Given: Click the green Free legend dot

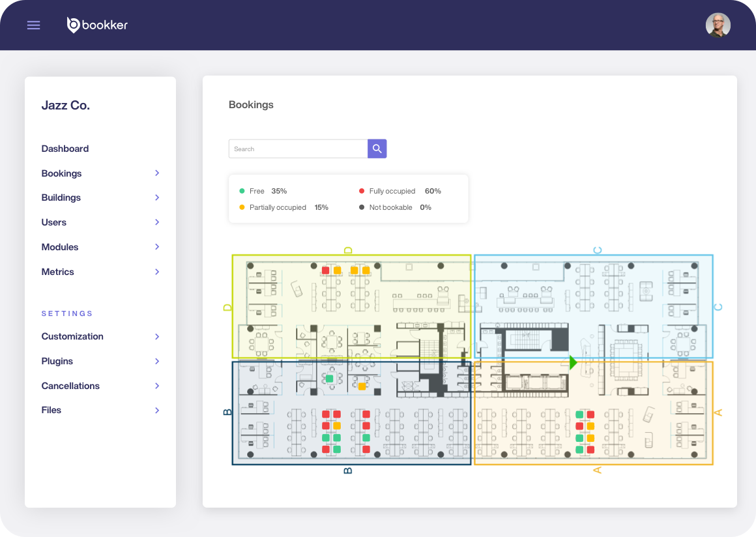Looking at the screenshot, I should (242, 191).
